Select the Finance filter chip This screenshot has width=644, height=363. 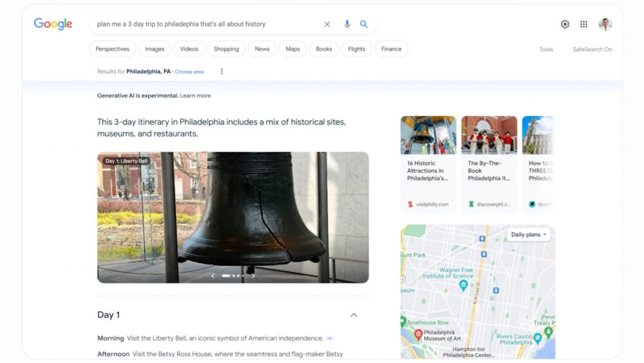391,49
